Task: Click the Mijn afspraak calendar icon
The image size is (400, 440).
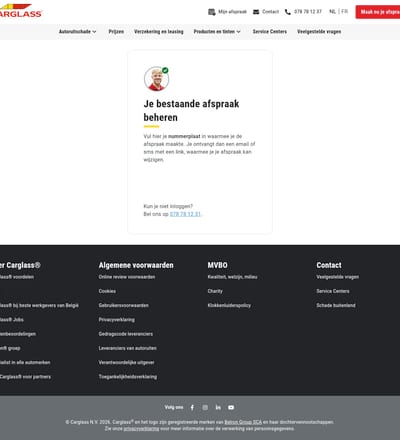Action: (212, 12)
